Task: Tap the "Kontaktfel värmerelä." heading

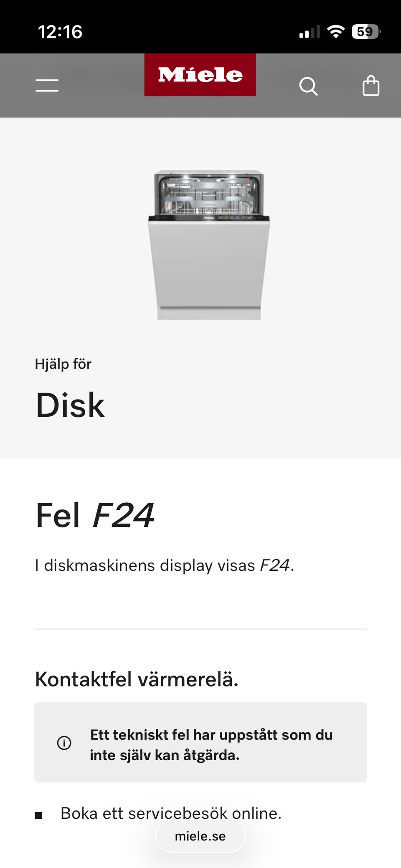Action: (x=137, y=679)
